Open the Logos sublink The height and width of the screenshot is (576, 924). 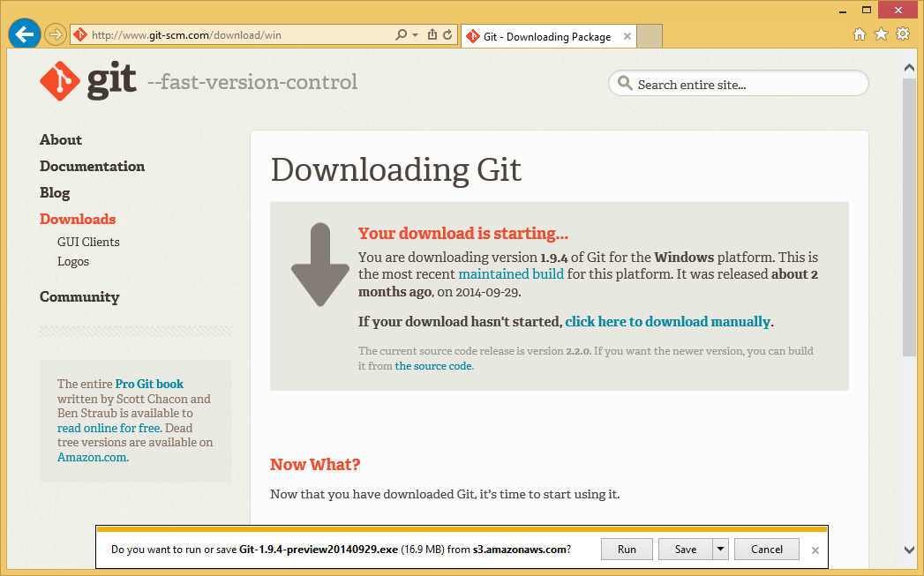tap(73, 261)
